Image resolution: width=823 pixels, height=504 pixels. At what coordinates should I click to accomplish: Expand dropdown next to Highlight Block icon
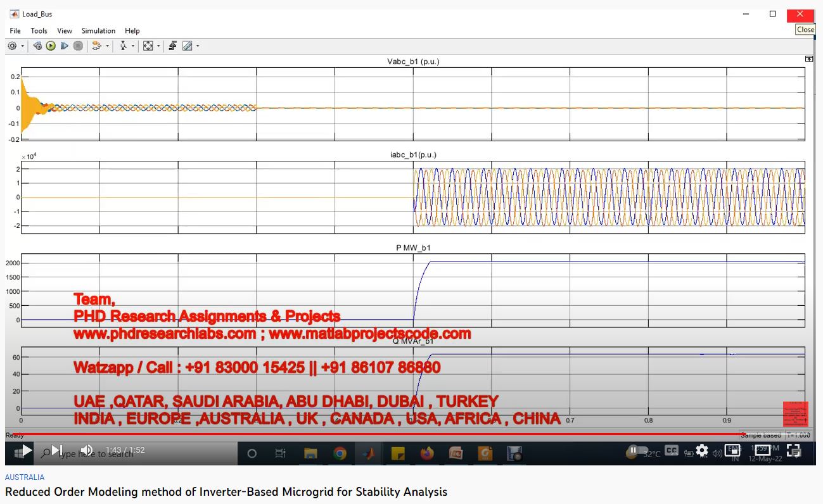click(x=107, y=46)
